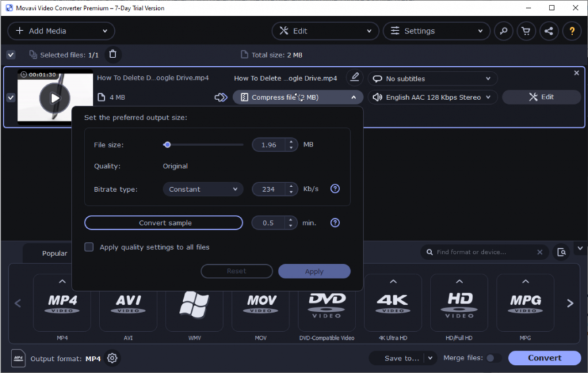Screen dimensions: 588x373
Task: Delete selected files with the trash icon
Action: pyautogui.click(x=113, y=54)
